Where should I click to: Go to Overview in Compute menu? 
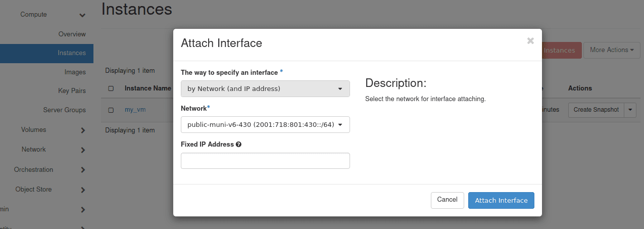click(x=72, y=34)
